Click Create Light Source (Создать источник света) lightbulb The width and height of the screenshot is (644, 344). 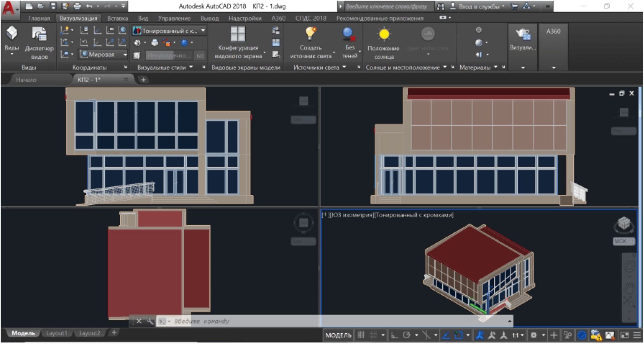[x=311, y=33]
